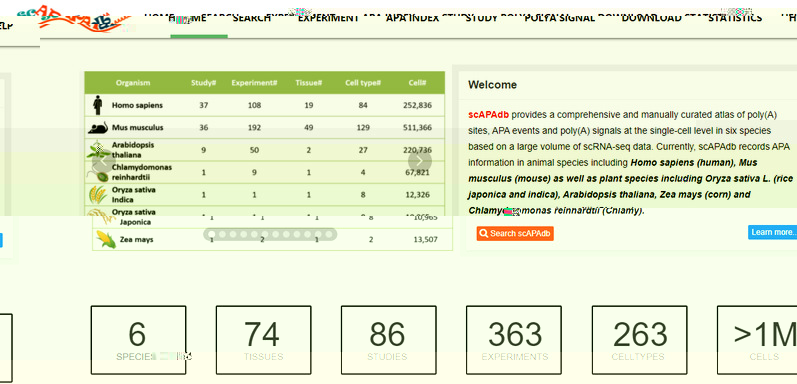
Task: Click the 363 EXPERIMENTS statistic box
Action: point(514,340)
